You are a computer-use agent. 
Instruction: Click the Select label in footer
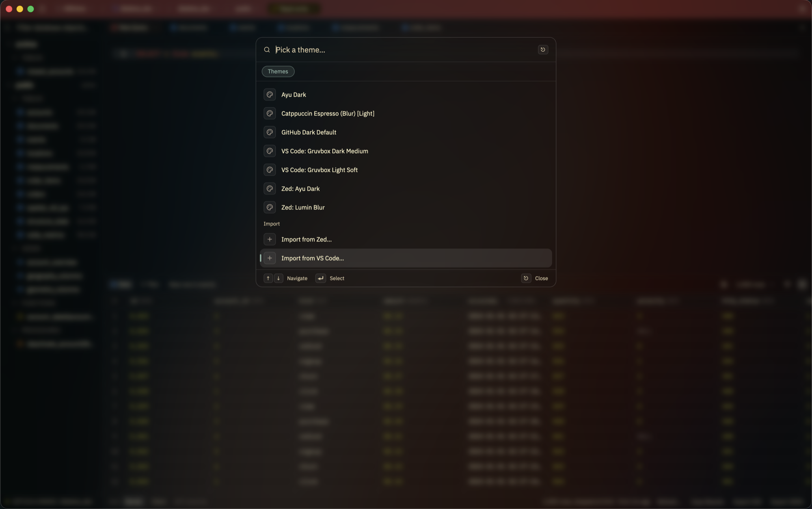click(x=337, y=278)
